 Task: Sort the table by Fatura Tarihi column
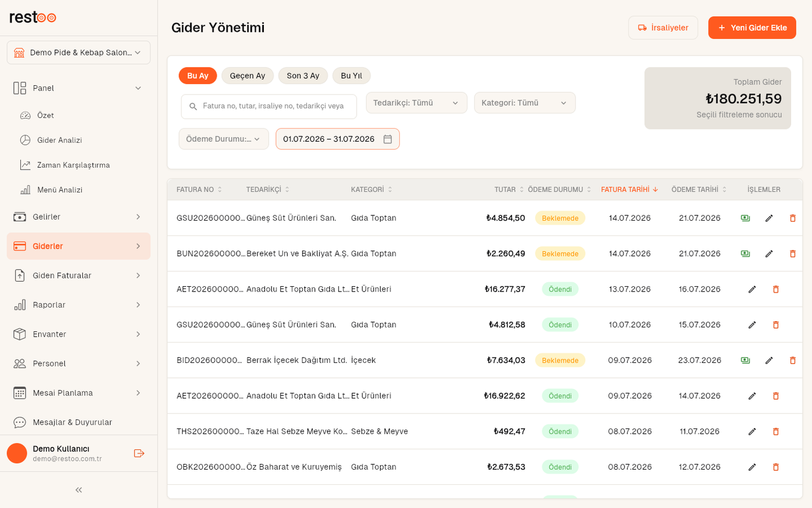point(629,190)
